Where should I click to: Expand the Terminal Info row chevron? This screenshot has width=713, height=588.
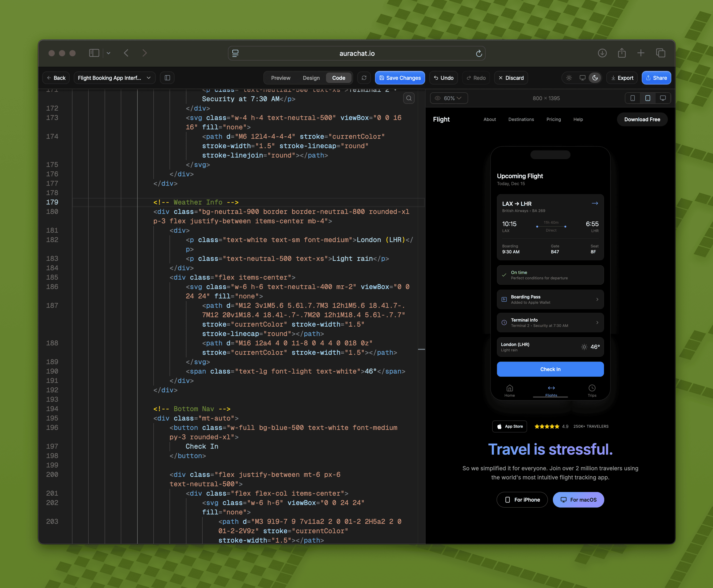(x=597, y=323)
